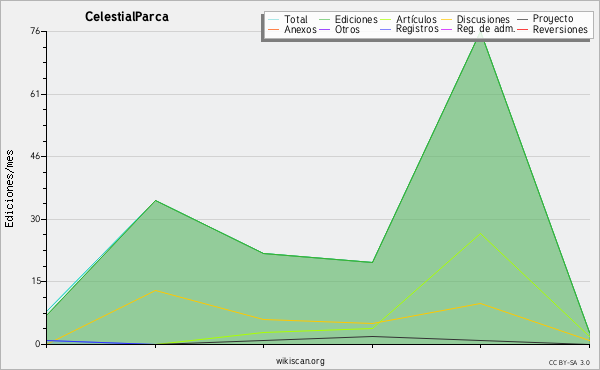Click the 61 y-axis value
600x370 pixels.
(35, 94)
